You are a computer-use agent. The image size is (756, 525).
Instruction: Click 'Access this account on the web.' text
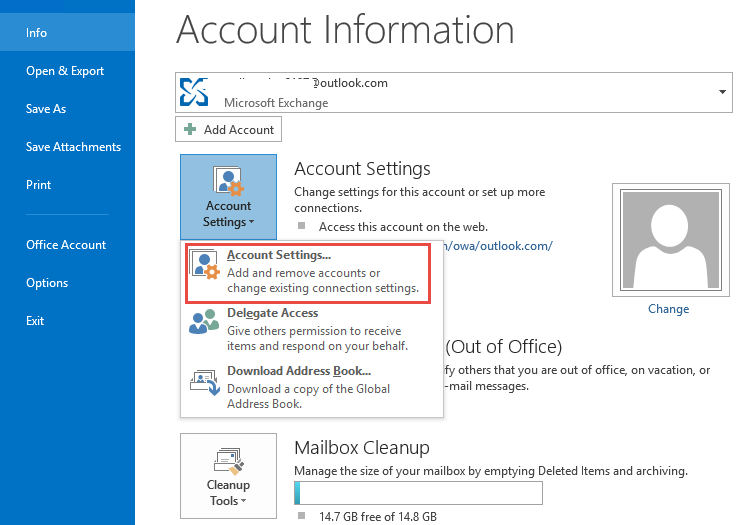403,227
